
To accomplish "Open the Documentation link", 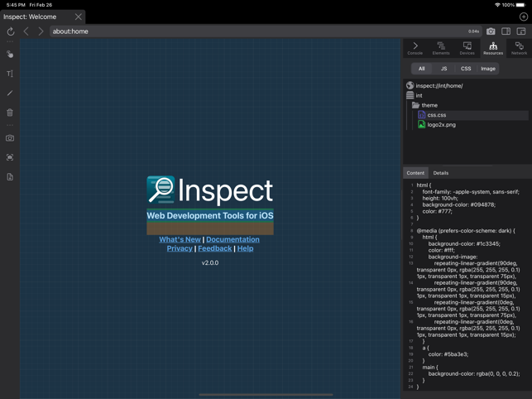I will coord(232,239).
